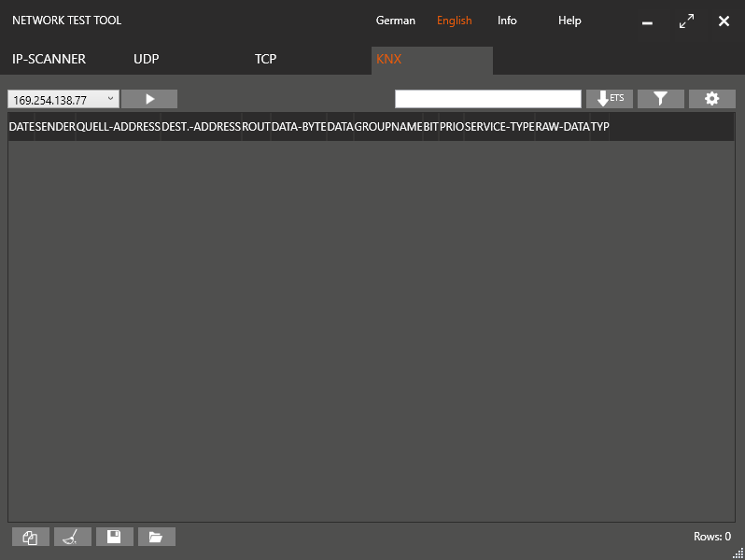The width and height of the screenshot is (745, 560).
Task: Open the filter funnel icon
Action: pos(660,99)
